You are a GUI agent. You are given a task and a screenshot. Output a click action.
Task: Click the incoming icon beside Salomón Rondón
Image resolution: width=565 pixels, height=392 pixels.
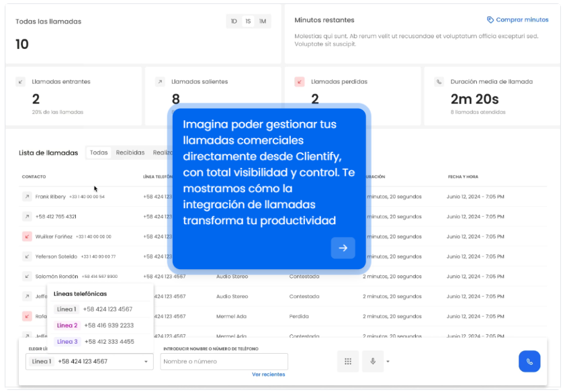pos(27,277)
